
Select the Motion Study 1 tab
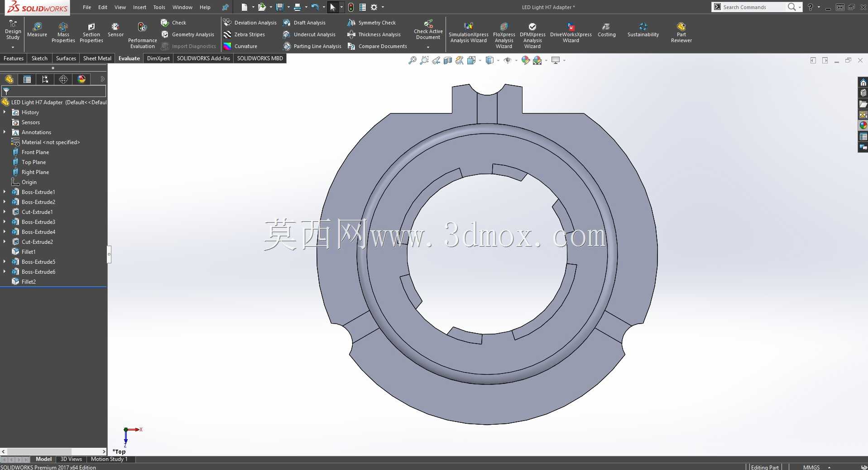[x=109, y=459]
